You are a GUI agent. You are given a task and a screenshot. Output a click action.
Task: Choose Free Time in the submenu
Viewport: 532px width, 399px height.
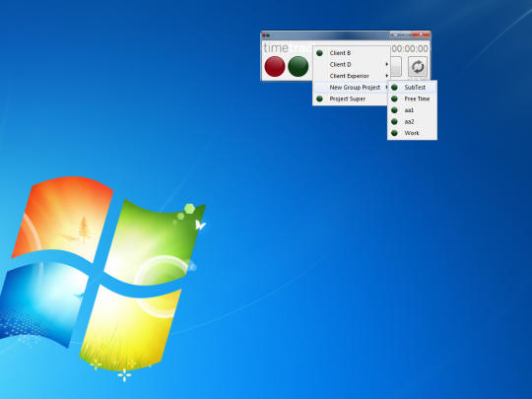click(x=412, y=99)
